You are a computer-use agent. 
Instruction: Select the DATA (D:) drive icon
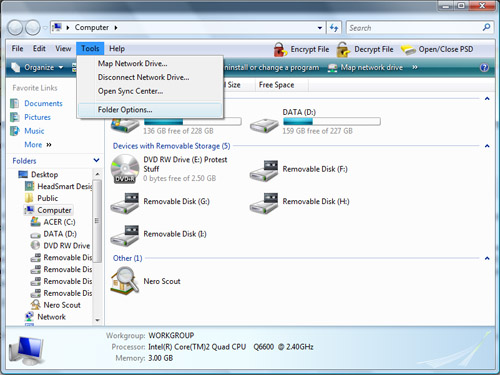[264, 126]
